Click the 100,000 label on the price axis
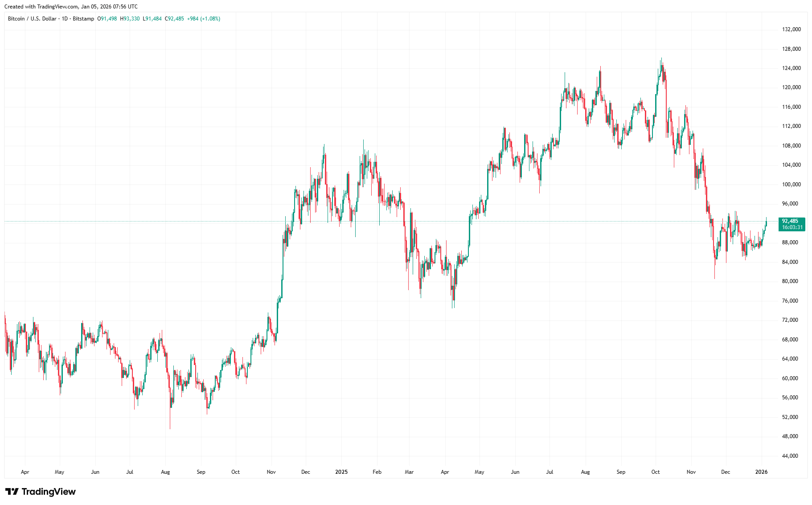The height and width of the screenshot is (505, 812). pyautogui.click(x=791, y=185)
